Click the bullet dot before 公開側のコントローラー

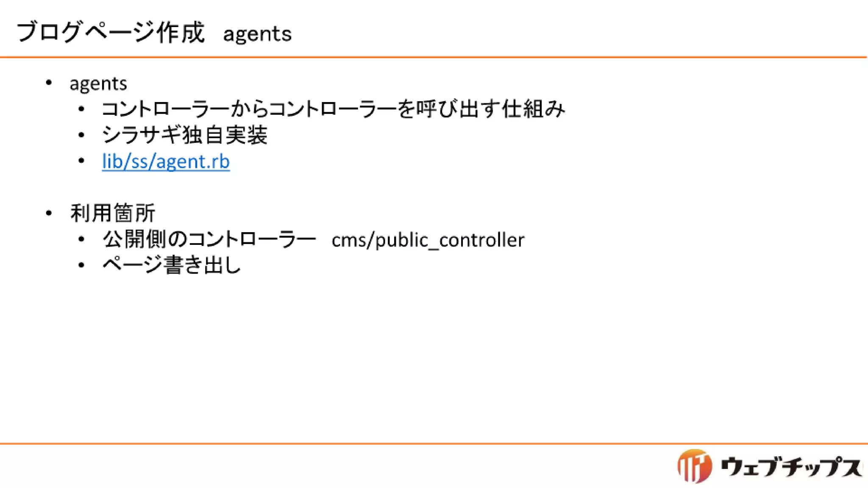click(81, 239)
